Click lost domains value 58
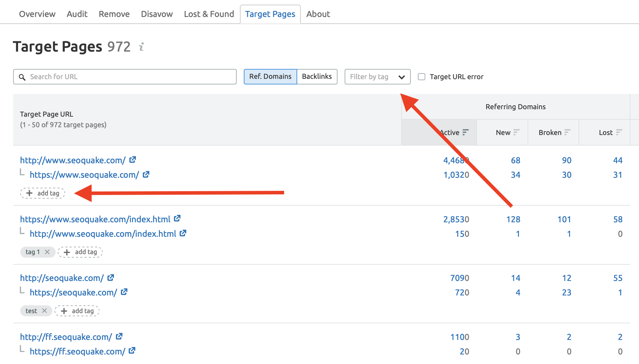 618,219
